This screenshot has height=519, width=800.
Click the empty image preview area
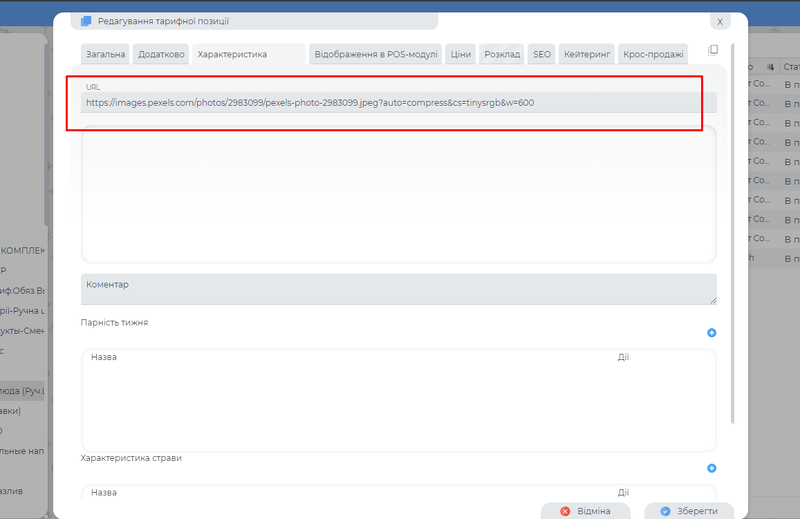point(398,195)
